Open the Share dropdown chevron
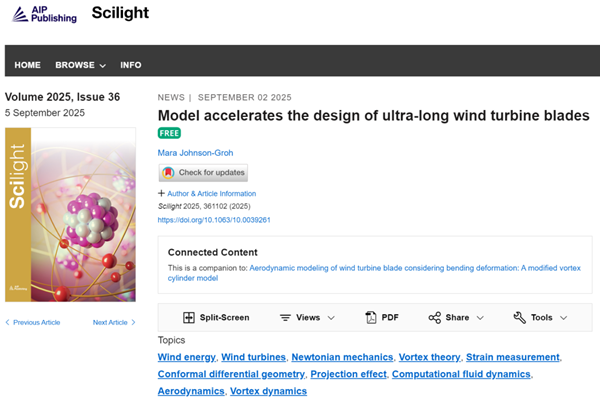Screen dimensions: 600x400 [480, 318]
